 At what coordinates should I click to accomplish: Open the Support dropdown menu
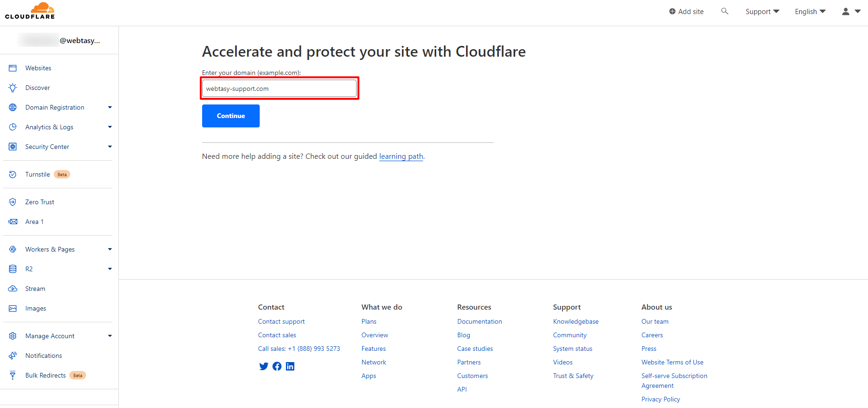(762, 11)
